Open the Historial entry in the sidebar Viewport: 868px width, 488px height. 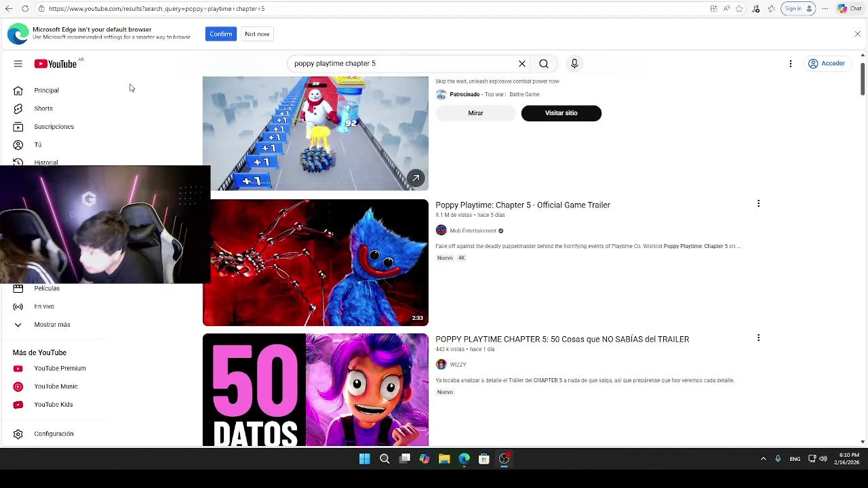[46, 162]
